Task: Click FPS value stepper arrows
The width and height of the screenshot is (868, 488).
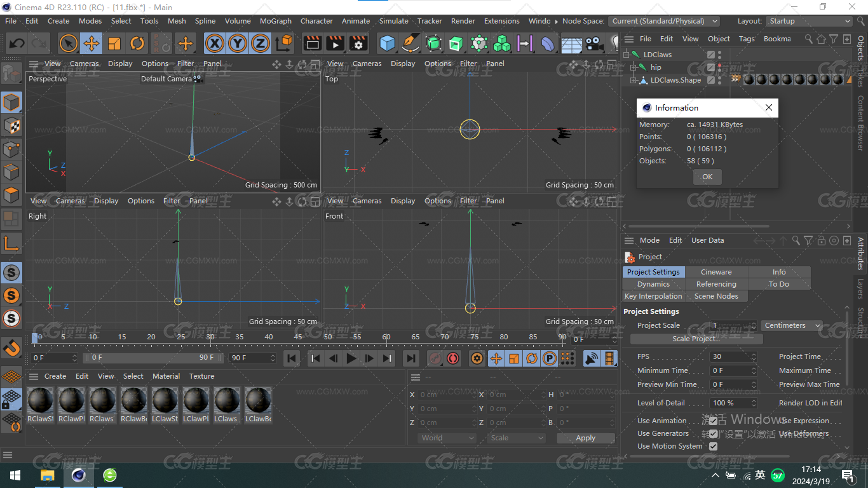Action: point(754,356)
